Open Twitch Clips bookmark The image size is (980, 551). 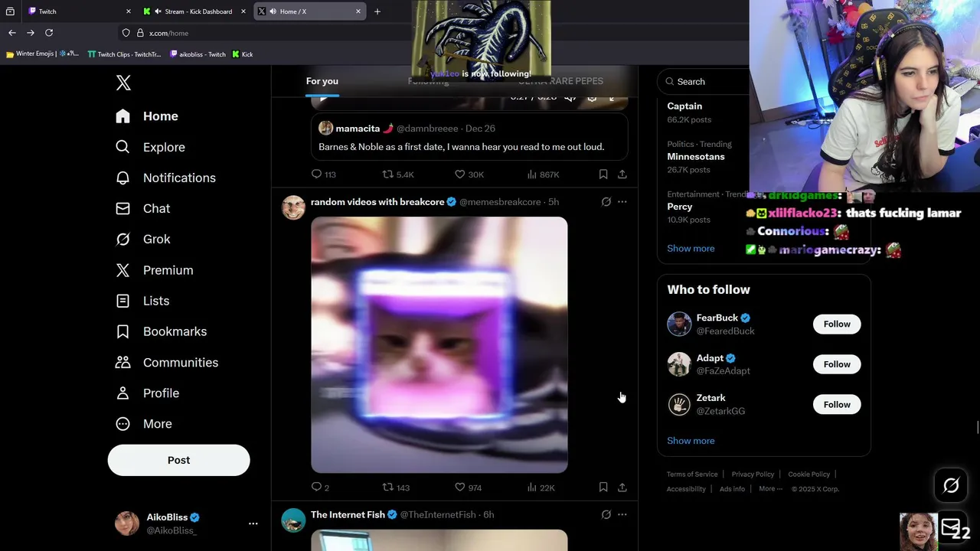point(124,54)
